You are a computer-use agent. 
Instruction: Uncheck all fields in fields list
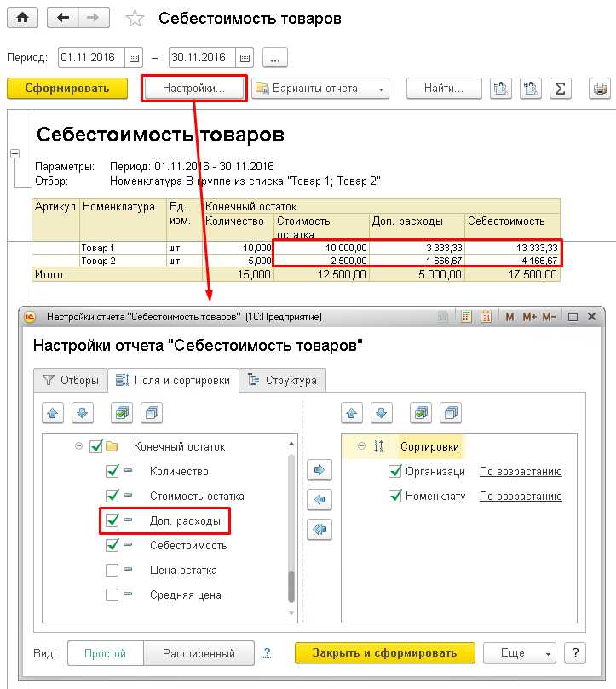pyautogui.click(x=152, y=413)
